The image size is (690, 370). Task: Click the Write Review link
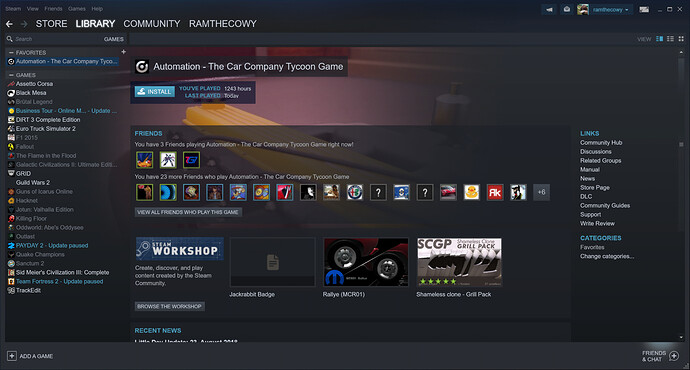tap(597, 223)
